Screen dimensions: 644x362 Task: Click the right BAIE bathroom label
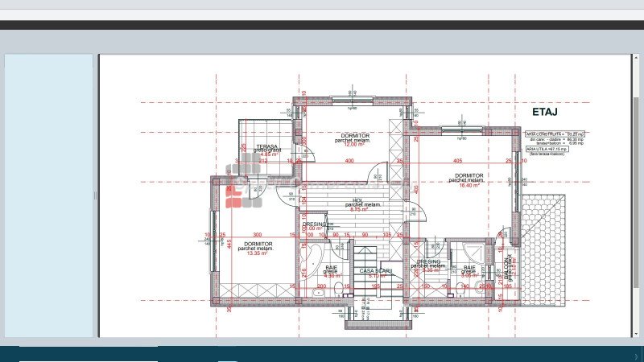tap(469, 268)
